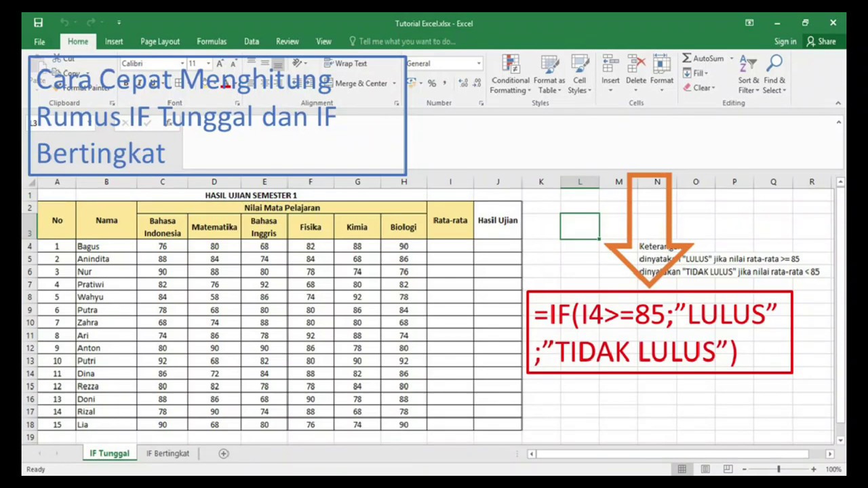The width and height of the screenshot is (868, 488).
Task: Click the Select All corner box
Action: click(30, 182)
